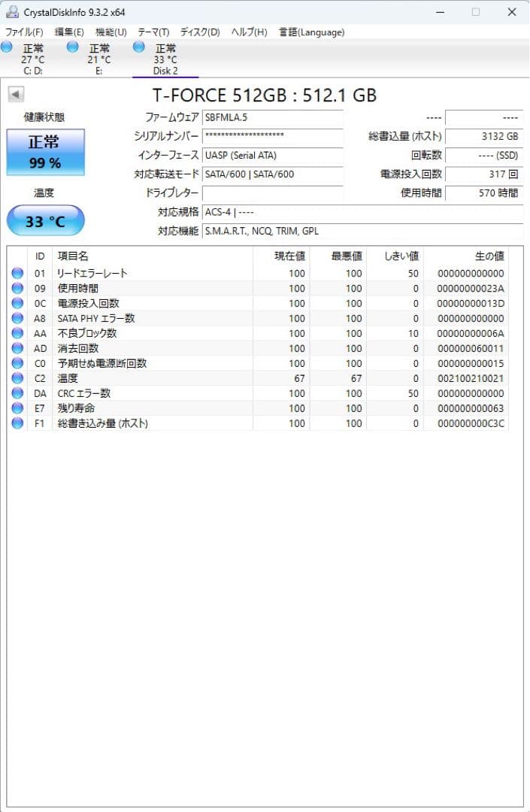Click the 最悪値 column header
The image size is (530, 812).
coord(338,256)
